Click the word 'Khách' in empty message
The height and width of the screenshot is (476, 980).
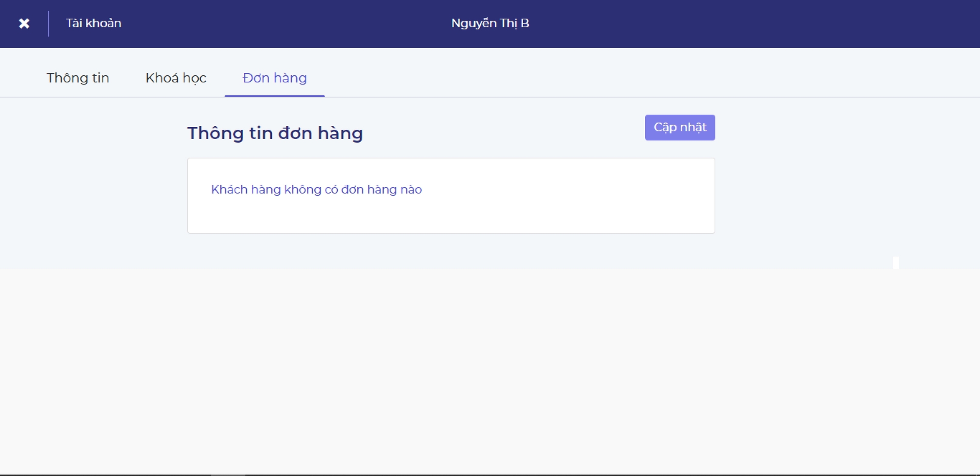click(x=229, y=190)
